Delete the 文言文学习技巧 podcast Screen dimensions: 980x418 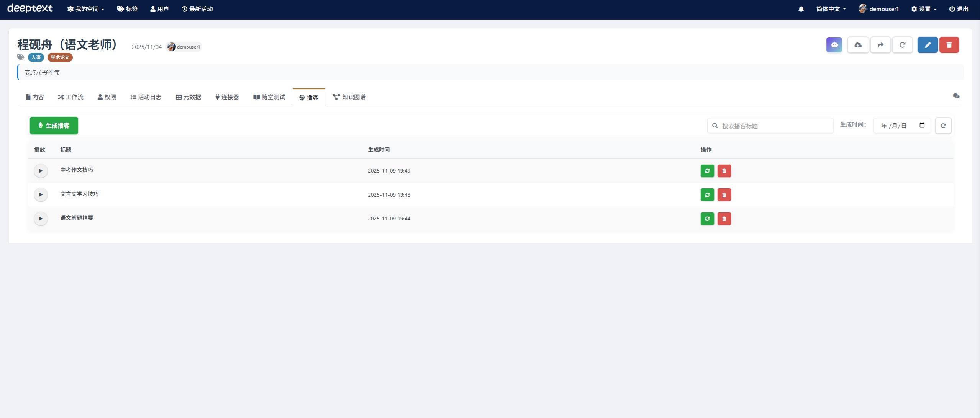coord(724,195)
